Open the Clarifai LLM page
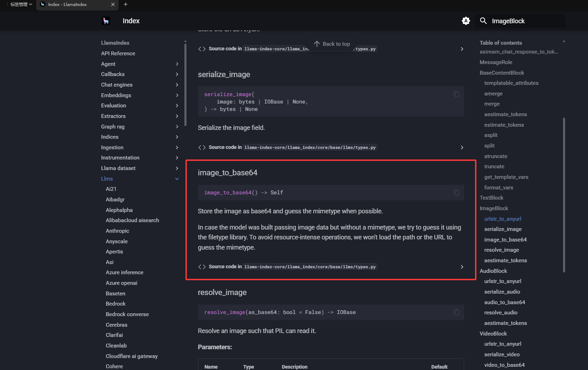 click(x=114, y=335)
